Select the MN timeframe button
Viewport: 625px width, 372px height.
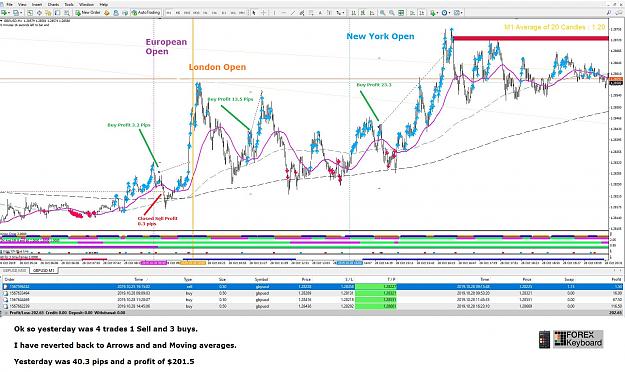(x=242, y=13)
